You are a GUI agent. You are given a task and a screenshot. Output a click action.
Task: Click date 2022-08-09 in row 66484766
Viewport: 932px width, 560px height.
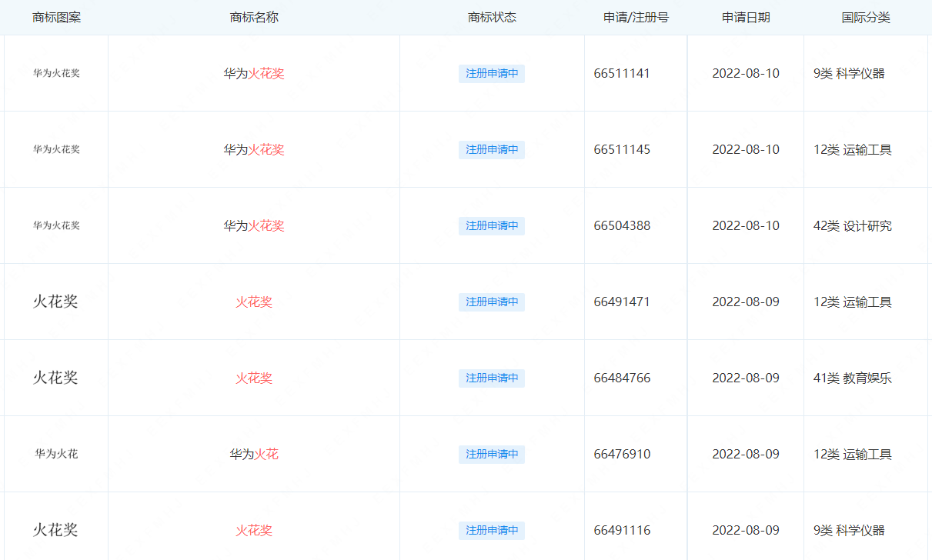pyautogui.click(x=746, y=378)
